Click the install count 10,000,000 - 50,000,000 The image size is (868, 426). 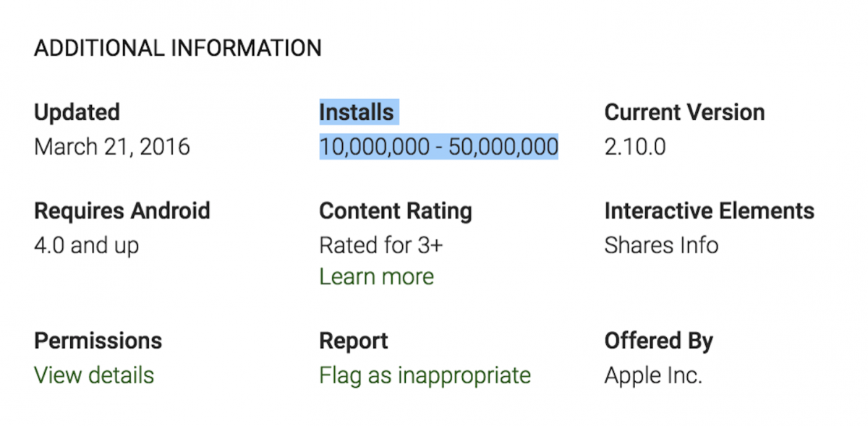[438, 146]
